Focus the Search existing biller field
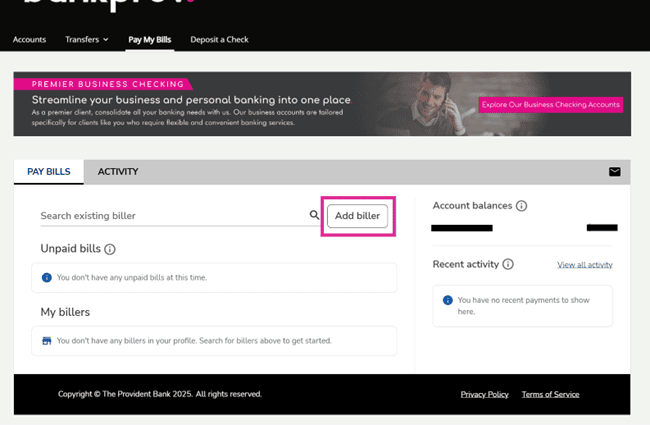The height and width of the screenshot is (425, 650). [170, 216]
